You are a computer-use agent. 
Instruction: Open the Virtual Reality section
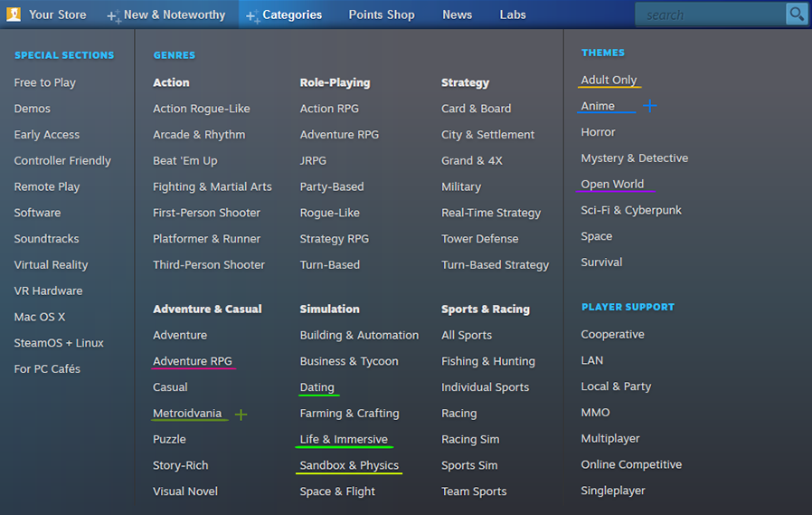click(51, 265)
